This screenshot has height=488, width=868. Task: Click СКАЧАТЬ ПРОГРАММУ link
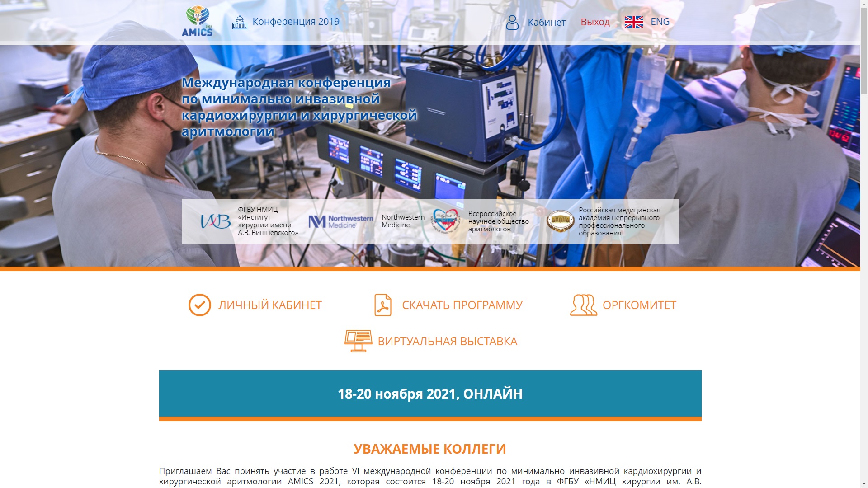[x=462, y=305]
